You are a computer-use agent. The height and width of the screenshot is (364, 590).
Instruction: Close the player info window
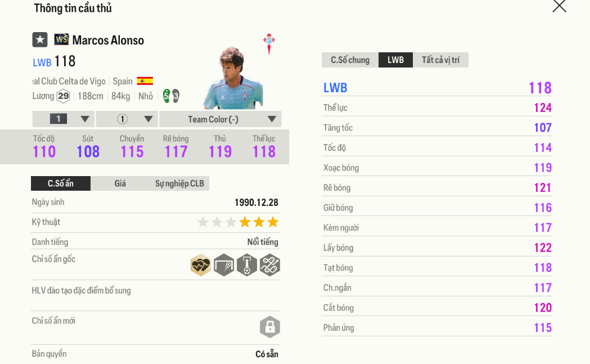pyautogui.click(x=559, y=6)
